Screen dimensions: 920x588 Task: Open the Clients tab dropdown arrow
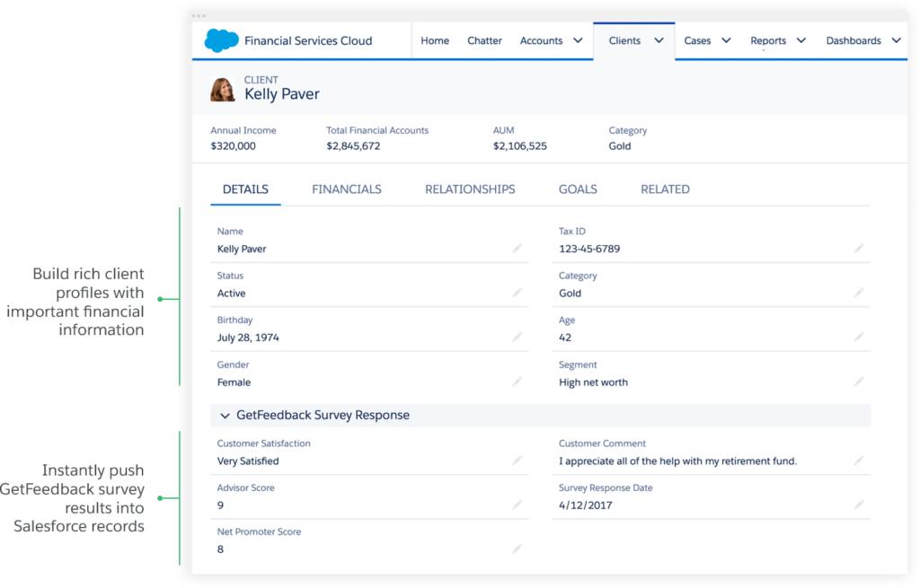[659, 40]
